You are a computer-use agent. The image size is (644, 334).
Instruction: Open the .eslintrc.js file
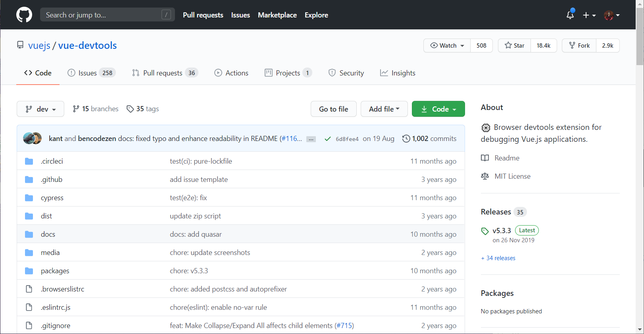pos(56,307)
